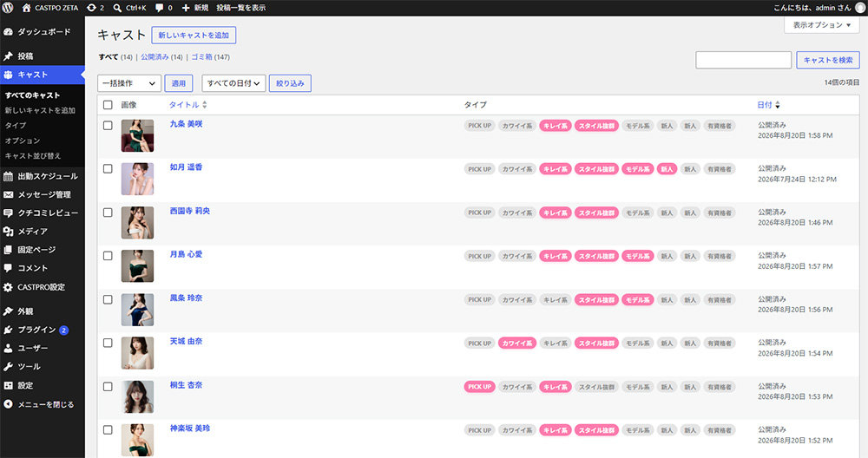The width and height of the screenshot is (868, 458).
Task: Open the comments bubble icon in admin bar
Action: [x=160, y=8]
